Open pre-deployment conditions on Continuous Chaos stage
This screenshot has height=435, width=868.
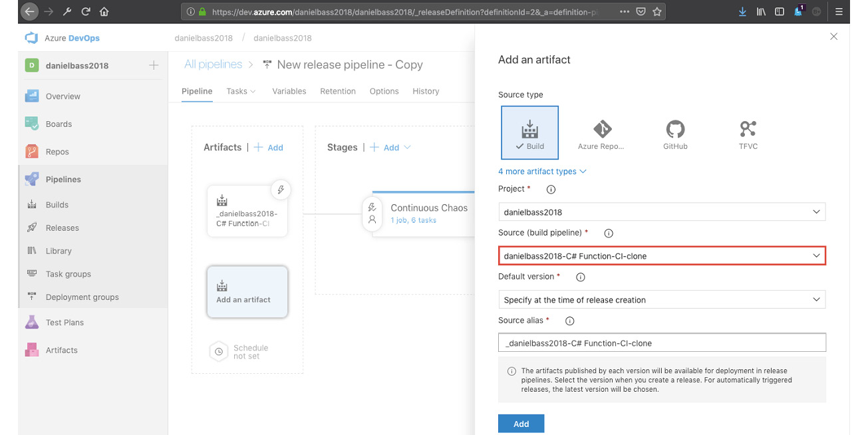click(372, 214)
